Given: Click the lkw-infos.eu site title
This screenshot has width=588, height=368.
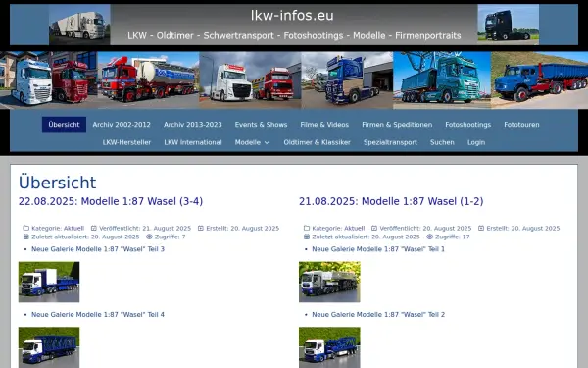Looking at the screenshot, I should point(292,16).
